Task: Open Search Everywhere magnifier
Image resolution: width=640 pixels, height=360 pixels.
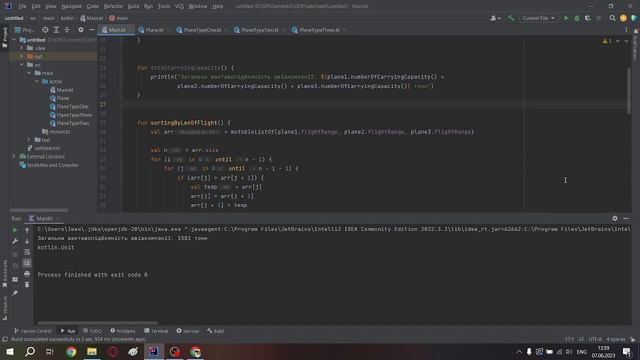Action: pos(612,18)
